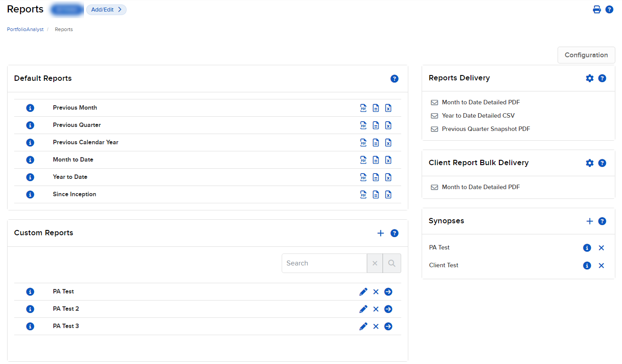Click the custom reports search field
Viewport: 622px width, 364px height.
(x=324, y=263)
